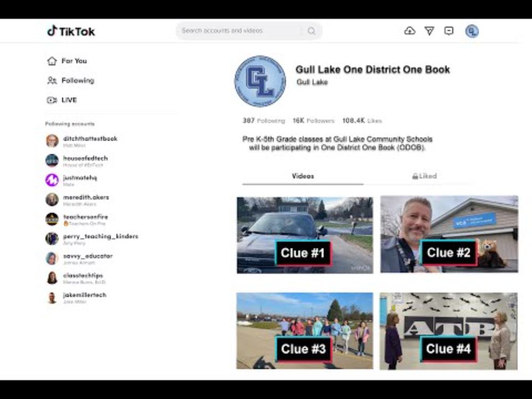Click the Following people icon
The width and height of the screenshot is (532, 399).
pos(52,80)
